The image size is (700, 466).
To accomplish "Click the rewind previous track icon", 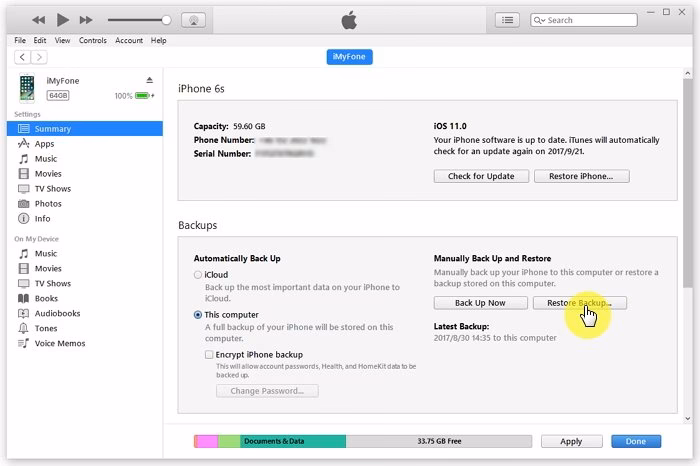I will tap(38, 20).
